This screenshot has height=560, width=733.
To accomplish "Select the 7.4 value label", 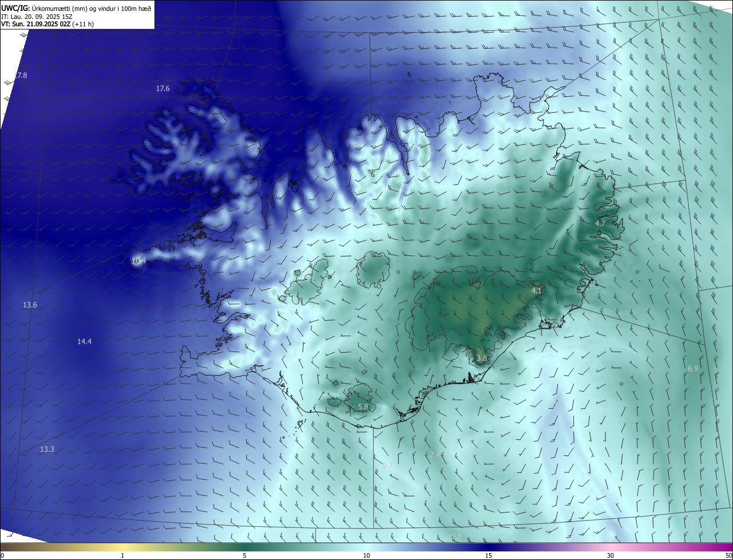I will click(435, 455).
